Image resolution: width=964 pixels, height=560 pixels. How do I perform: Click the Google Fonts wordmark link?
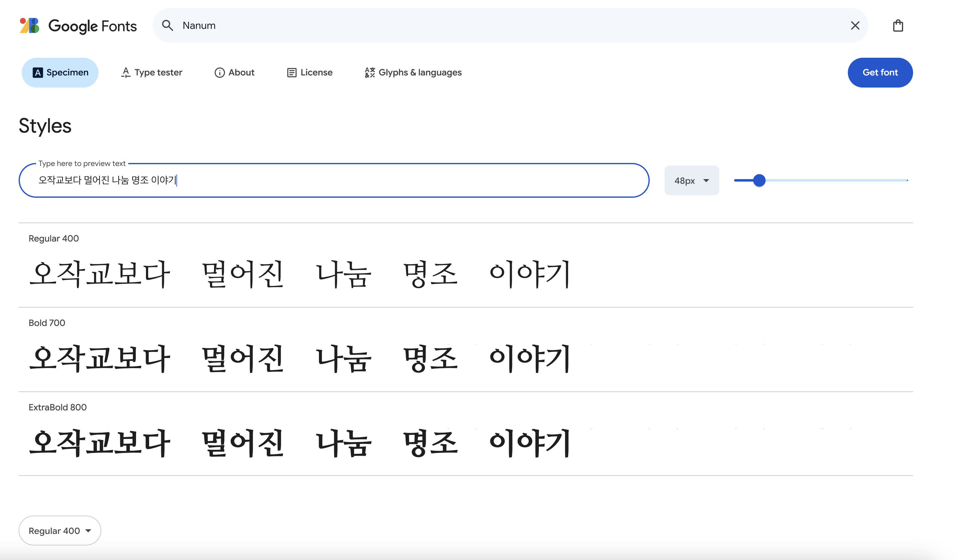tap(92, 26)
